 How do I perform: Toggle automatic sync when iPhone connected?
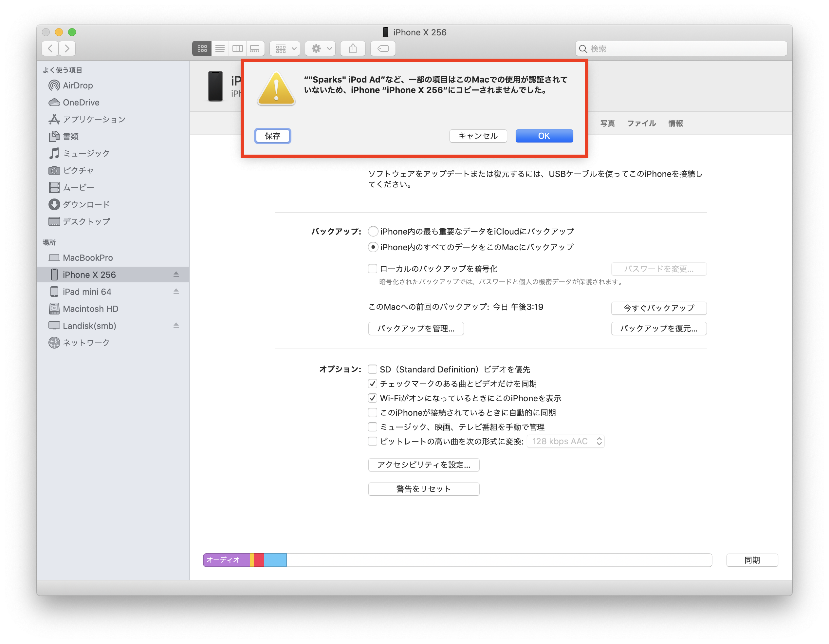click(x=373, y=413)
